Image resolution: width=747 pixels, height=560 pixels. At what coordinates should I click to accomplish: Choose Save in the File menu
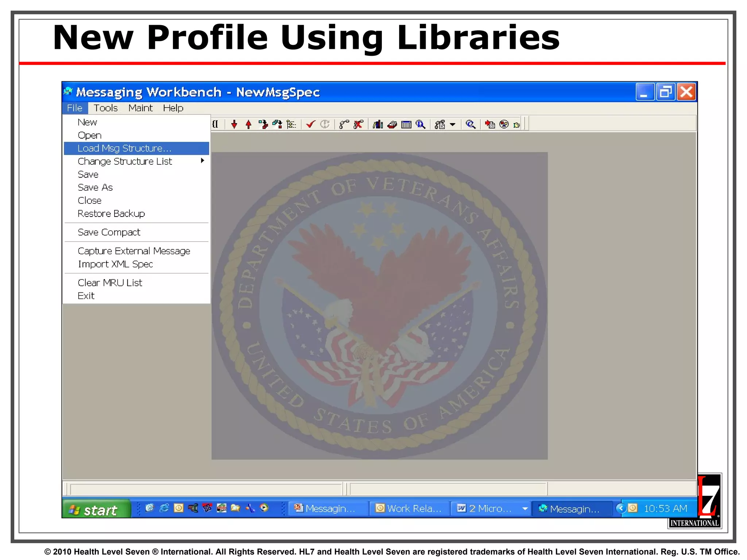(136, 175)
